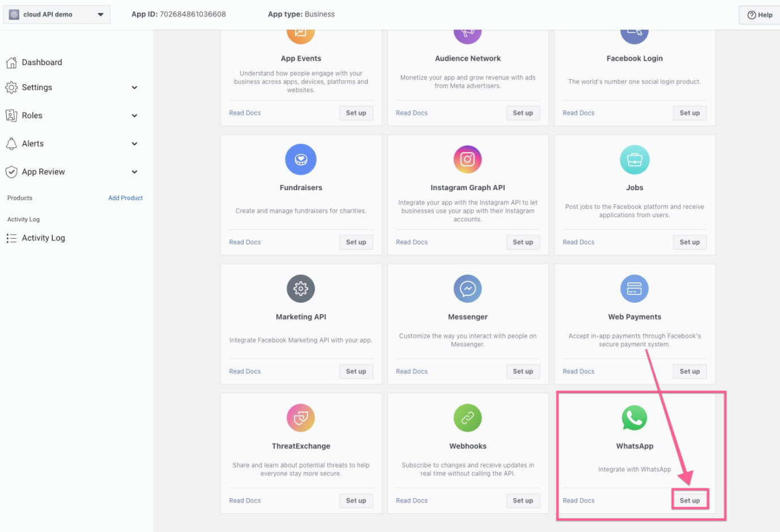Set up ThreatExchange
This screenshot has height=532, width=780.
point(356,500)
